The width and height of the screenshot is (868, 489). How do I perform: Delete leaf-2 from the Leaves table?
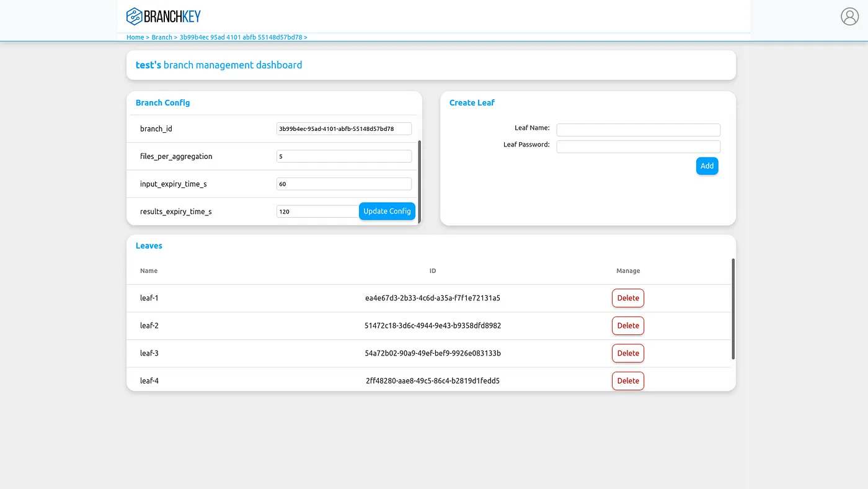pyautogui.click(x=627, y=325)
